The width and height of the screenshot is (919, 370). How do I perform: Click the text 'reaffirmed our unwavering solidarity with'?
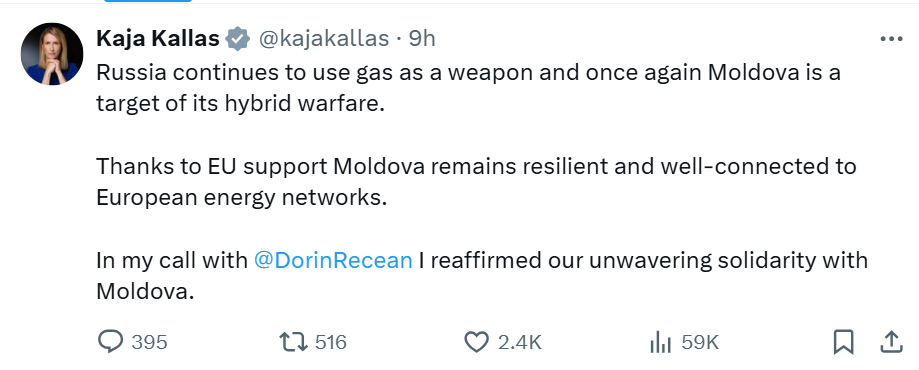[649, 260]
